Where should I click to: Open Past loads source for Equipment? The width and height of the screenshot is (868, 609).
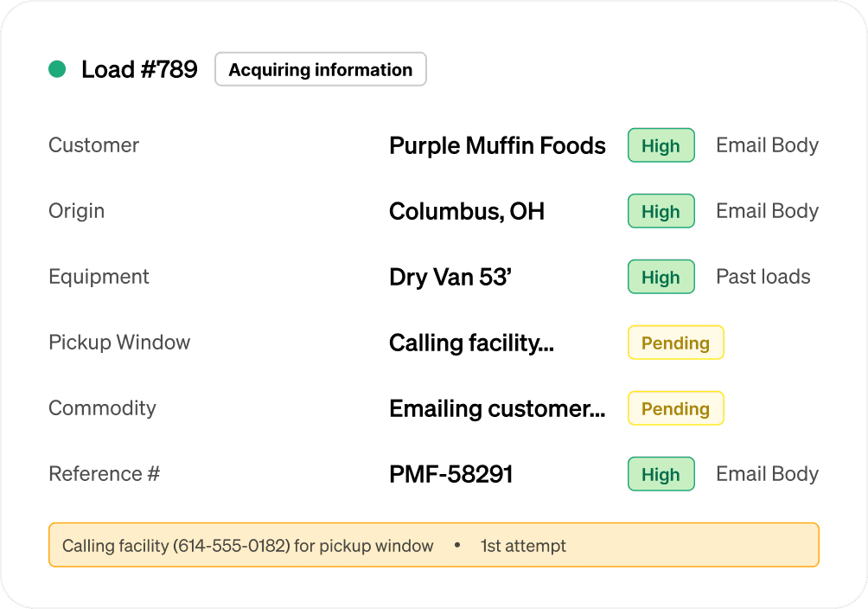tap(763, 277)
